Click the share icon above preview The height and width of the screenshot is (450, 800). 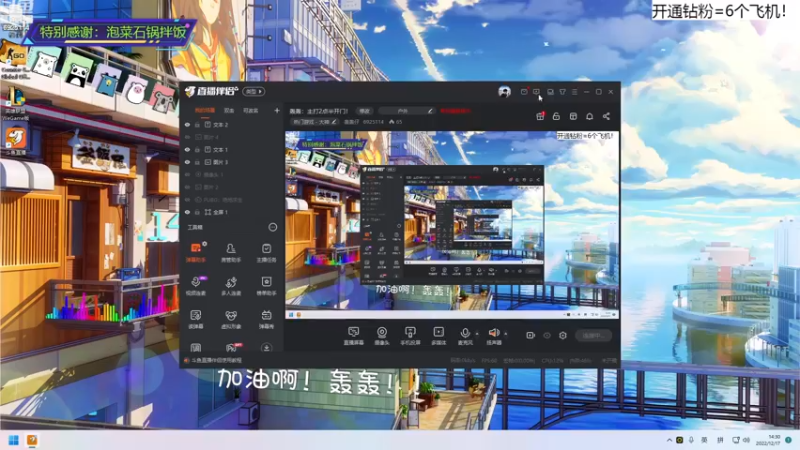(x=606, y=116)
